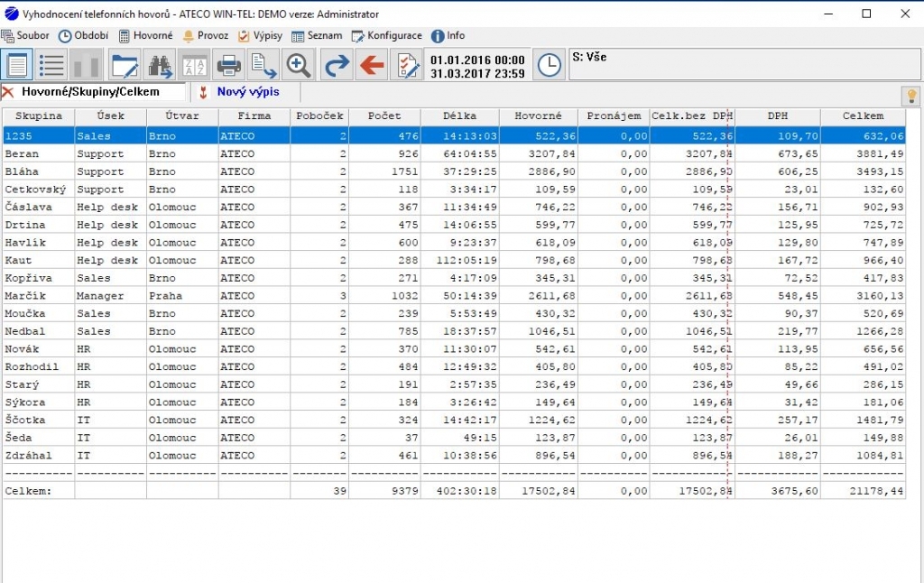Click the date range 01.01.2016–31.03.2017 field
924x583 pixels.
(477, 66)
